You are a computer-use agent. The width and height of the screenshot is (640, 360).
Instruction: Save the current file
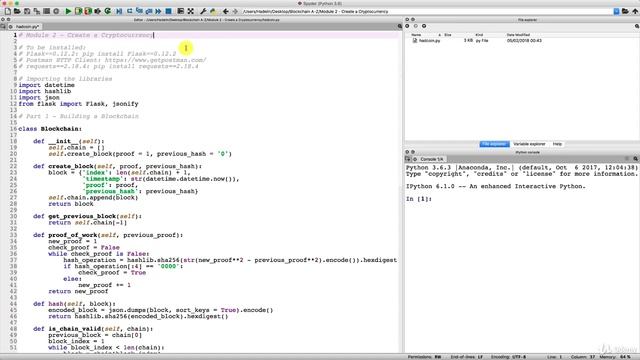point(27,11)
